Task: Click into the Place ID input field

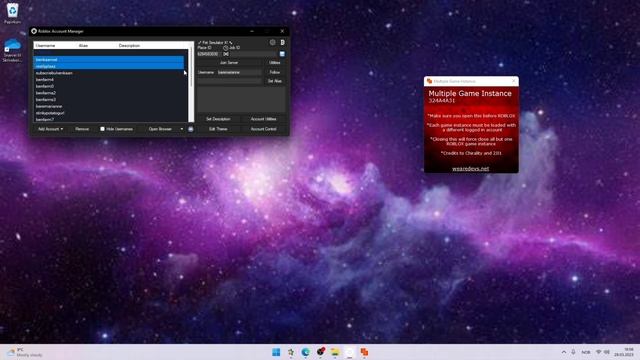Action: (x=208, y=54)
